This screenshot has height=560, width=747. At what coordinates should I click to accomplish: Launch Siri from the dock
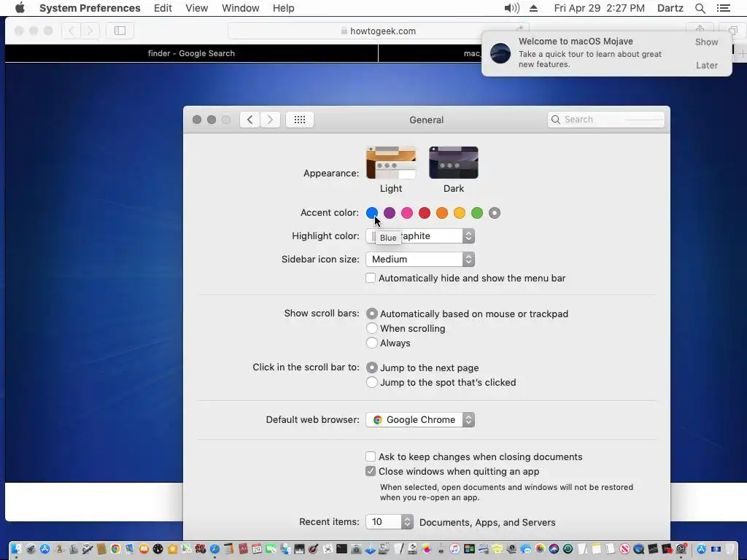click(x=554, y=549)
